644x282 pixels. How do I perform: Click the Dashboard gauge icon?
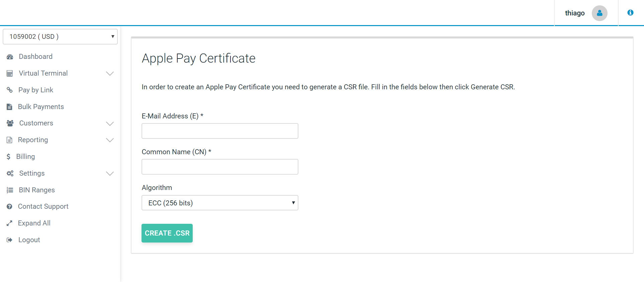[x=10, y=57]
